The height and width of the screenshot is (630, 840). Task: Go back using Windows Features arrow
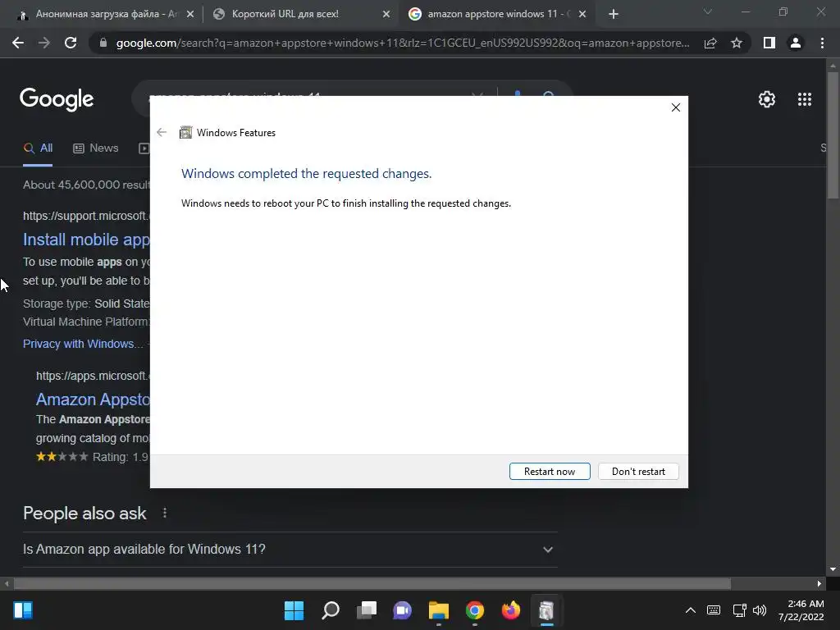click(x=162, y=132)
